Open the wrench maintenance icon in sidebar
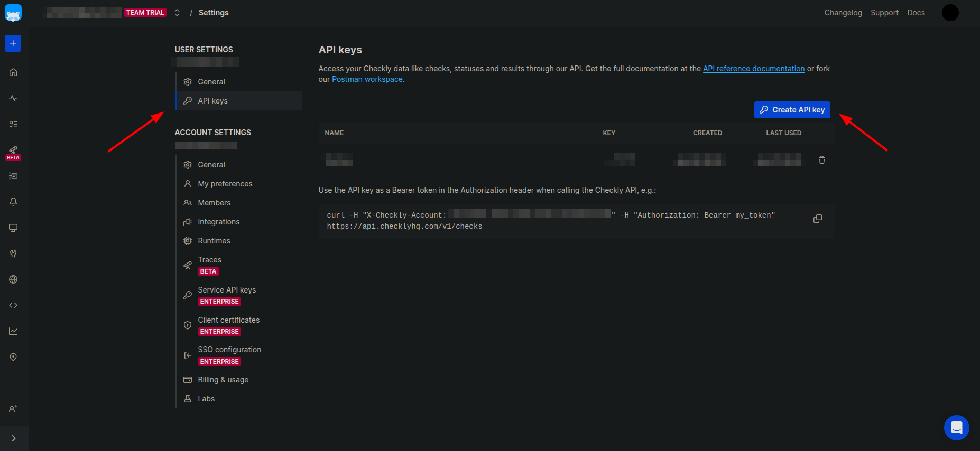The height and width of the screenshot is (451, 980). [x=13, y=253]
